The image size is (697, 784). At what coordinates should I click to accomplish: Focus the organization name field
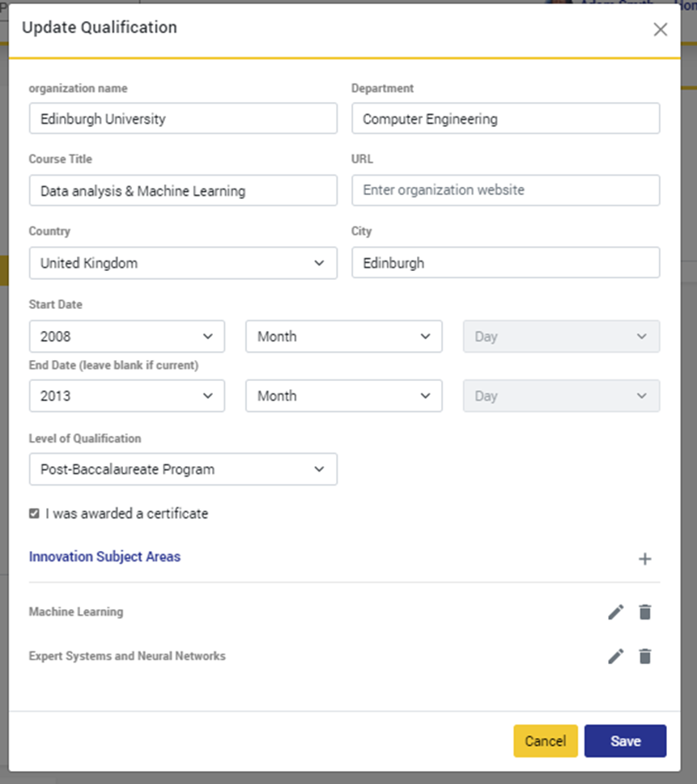point(183,118)
